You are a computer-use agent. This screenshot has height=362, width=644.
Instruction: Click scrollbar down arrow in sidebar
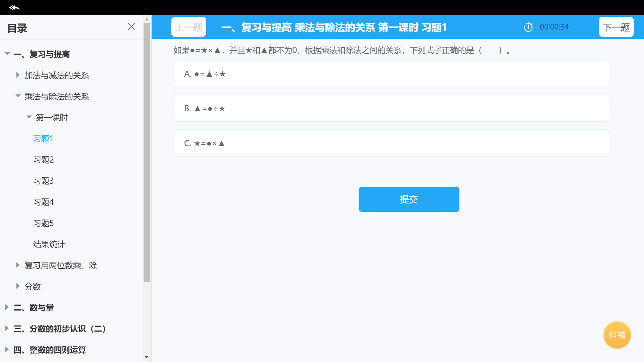[x=147, y=357]
